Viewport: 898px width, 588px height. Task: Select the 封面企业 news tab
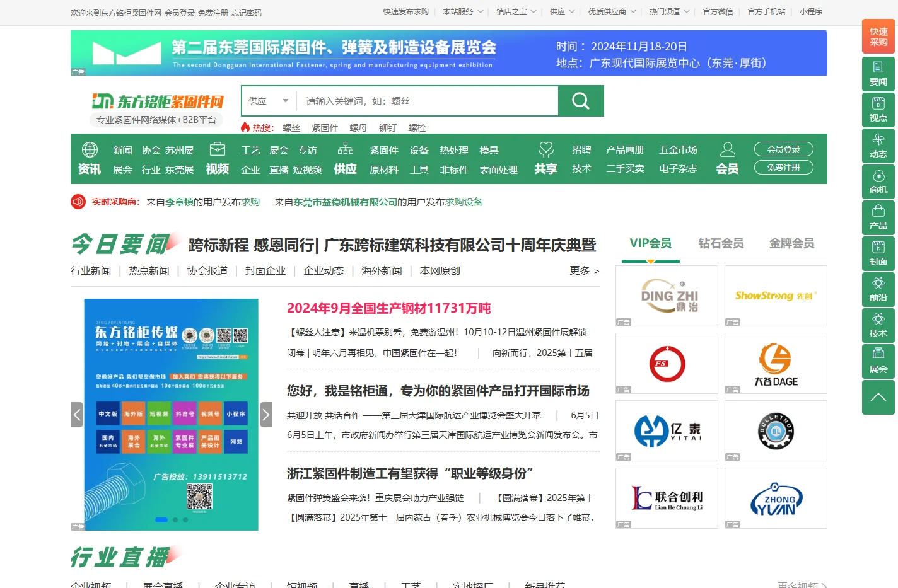(265, 270)
